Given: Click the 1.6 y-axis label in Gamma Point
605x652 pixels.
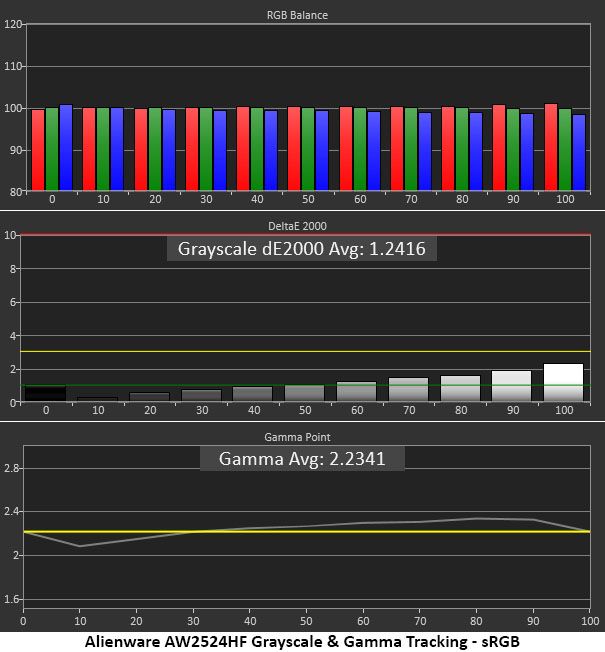Looking at the screenshot, I should [11, 599].
